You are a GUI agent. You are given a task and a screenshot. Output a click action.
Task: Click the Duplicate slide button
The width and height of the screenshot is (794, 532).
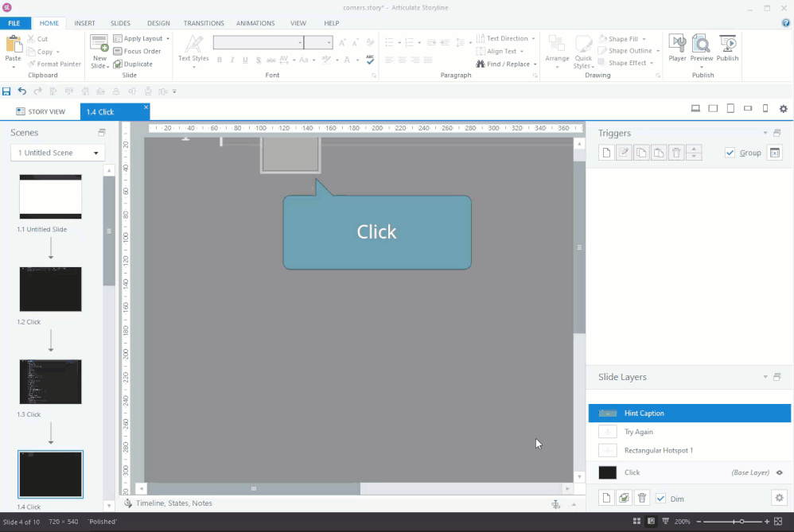pos(133,64)
